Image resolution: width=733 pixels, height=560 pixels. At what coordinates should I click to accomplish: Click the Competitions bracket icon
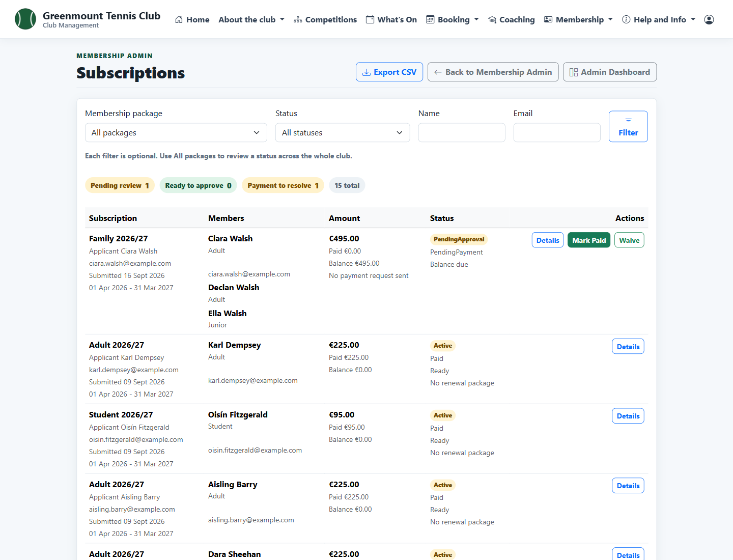[298, 20]
